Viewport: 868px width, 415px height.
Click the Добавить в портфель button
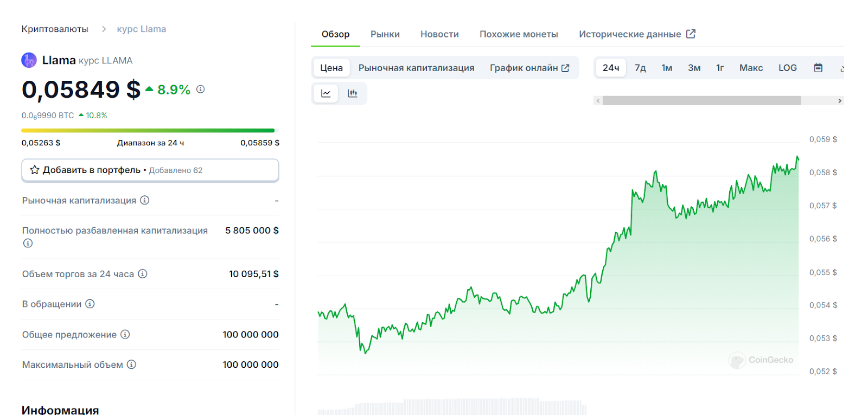tap(150, 170)
